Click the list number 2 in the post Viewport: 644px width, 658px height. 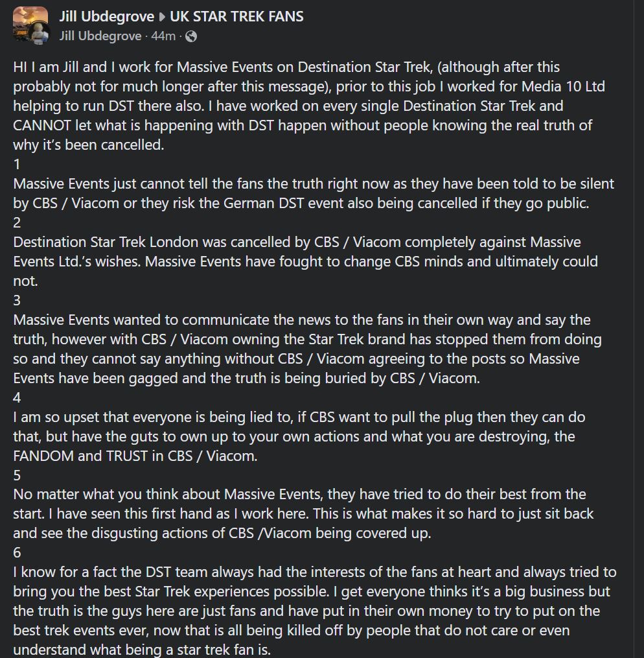(x=17, y=222)
